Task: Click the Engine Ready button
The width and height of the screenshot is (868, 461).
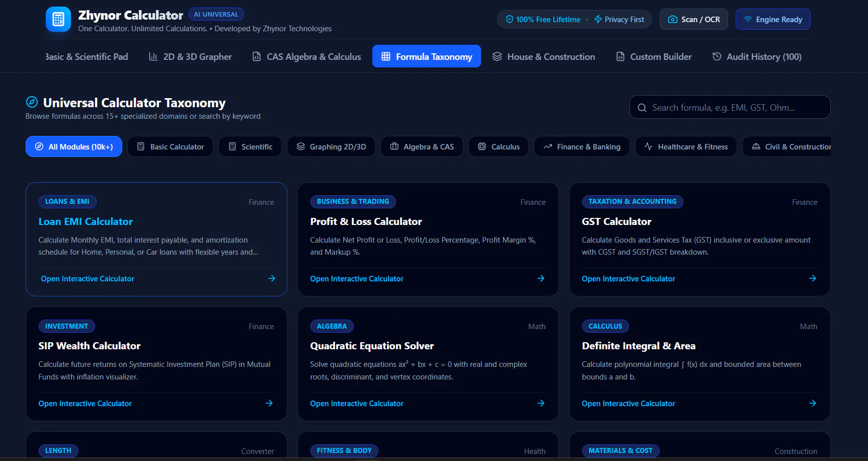Action: (x=773, y=19)
